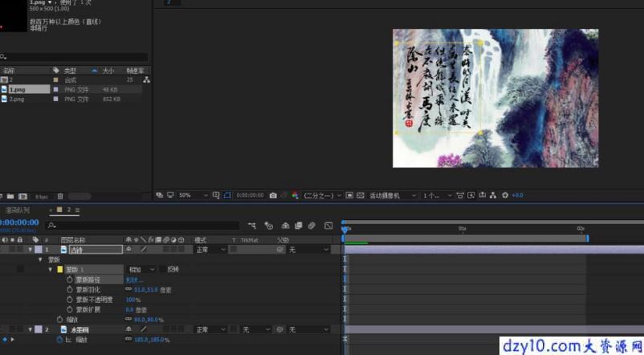
Task: Click the primary viewer monitor icon
Action: (170, 195)
